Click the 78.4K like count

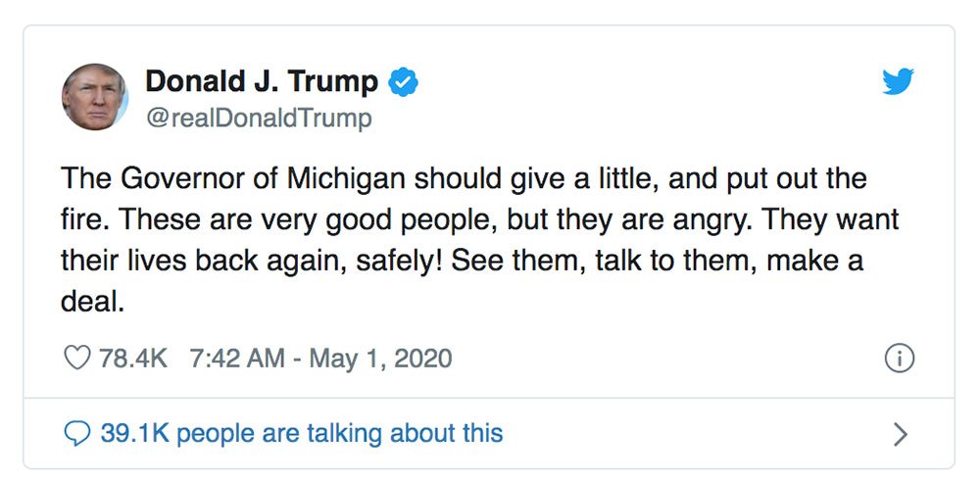[133, 359]
